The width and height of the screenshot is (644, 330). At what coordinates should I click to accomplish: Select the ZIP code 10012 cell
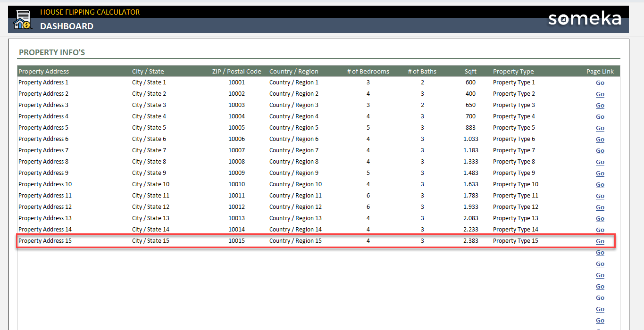click(236, 207)
